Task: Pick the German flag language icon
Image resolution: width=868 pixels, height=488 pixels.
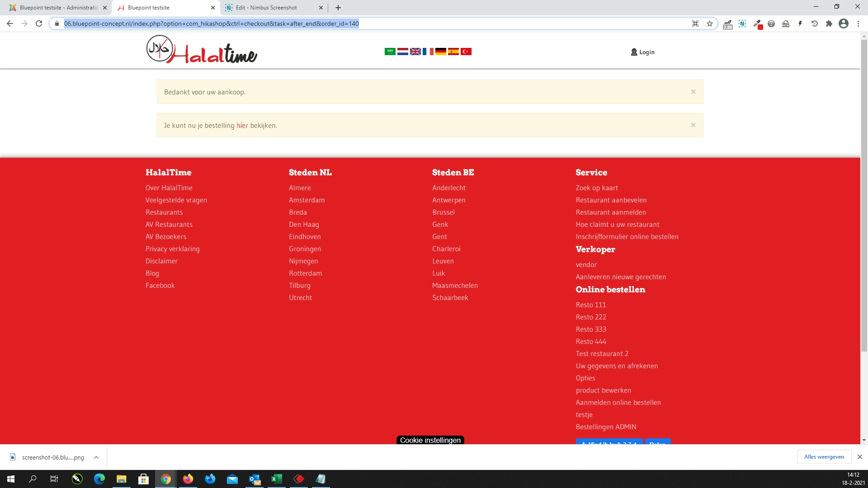Action: pyautogui.click(x=440, y=52)
